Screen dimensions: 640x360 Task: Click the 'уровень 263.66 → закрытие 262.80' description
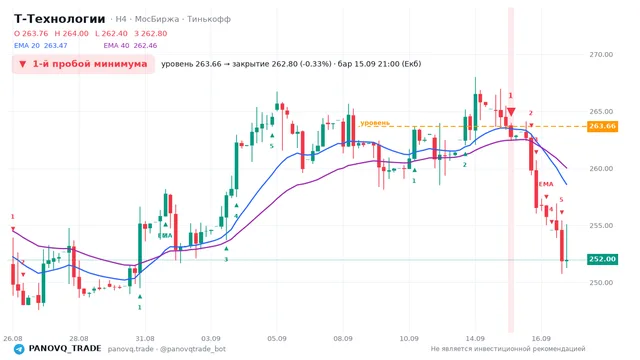point(291,64)
